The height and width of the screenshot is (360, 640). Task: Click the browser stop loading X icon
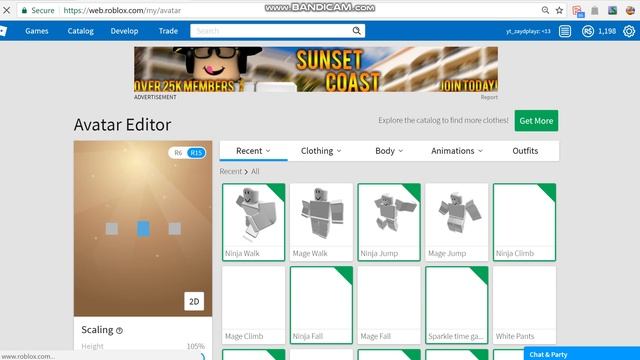tap(7, 10)
